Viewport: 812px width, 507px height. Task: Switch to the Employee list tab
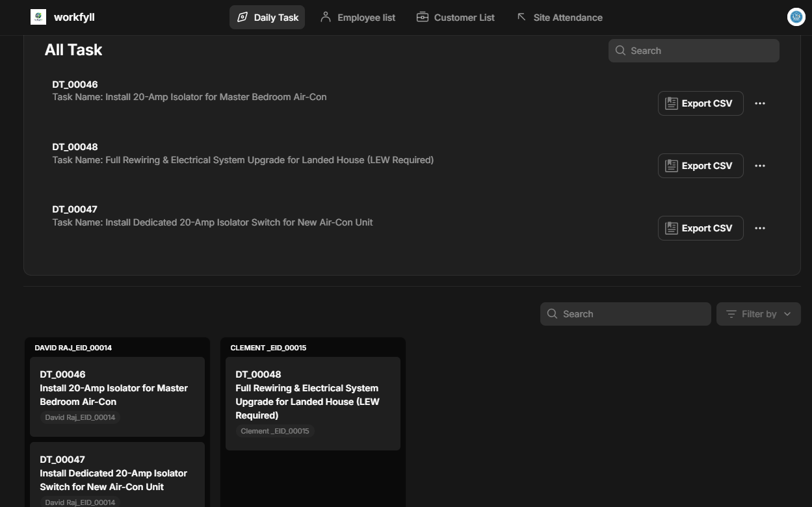pyautogui.click(x=365, y=18)
